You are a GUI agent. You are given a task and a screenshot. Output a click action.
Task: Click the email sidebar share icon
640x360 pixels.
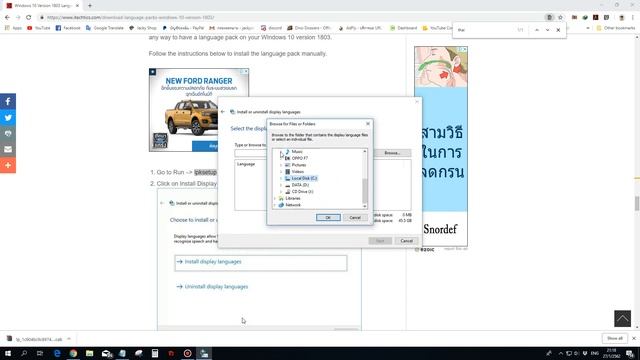coord(8,149)
